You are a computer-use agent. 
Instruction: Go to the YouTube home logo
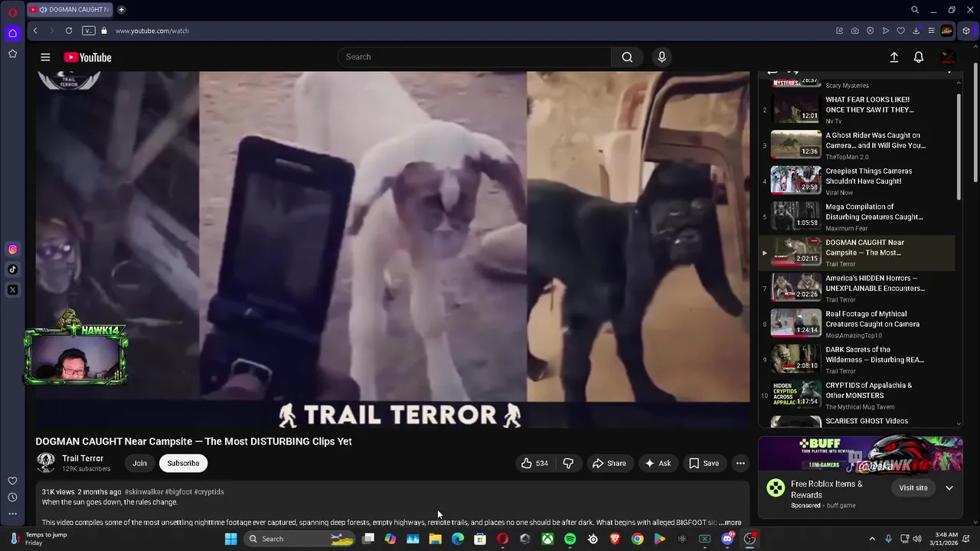tap(87, 57)
